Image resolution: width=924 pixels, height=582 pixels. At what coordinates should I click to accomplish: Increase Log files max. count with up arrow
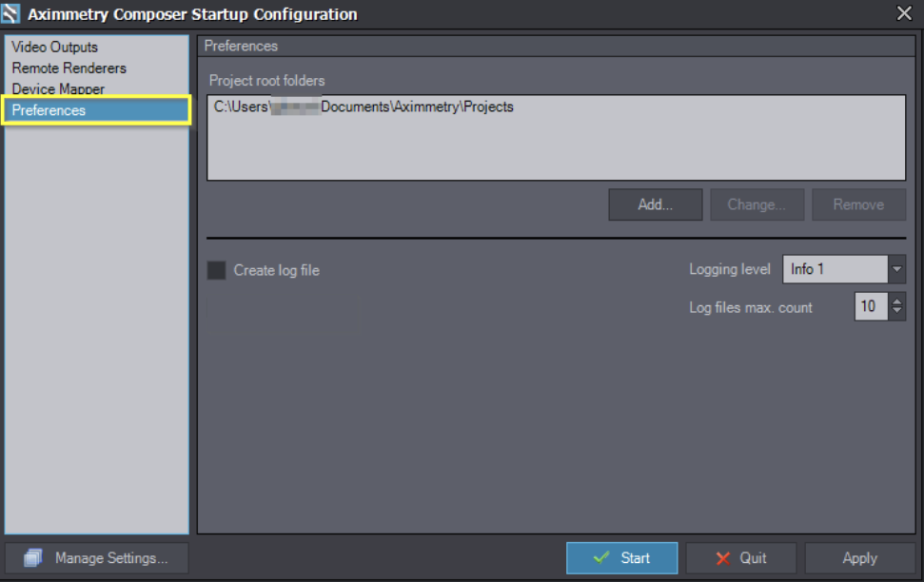[897, 301]
